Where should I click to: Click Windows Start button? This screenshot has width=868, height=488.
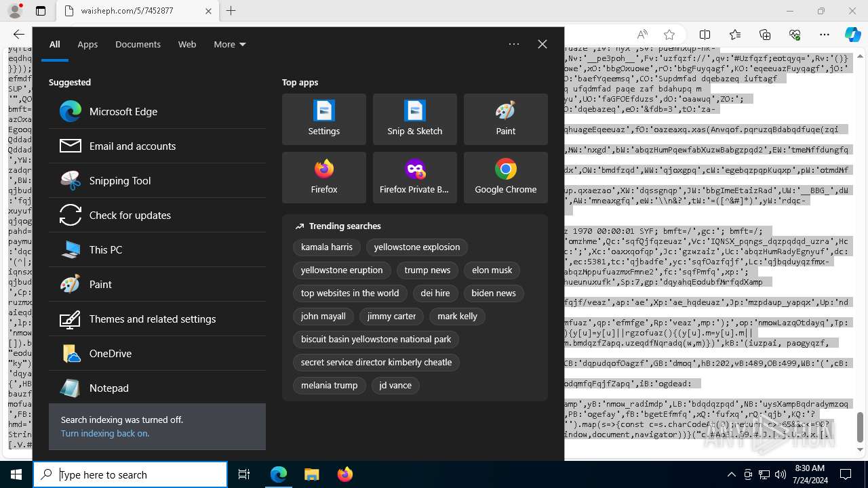pos(16,474)
